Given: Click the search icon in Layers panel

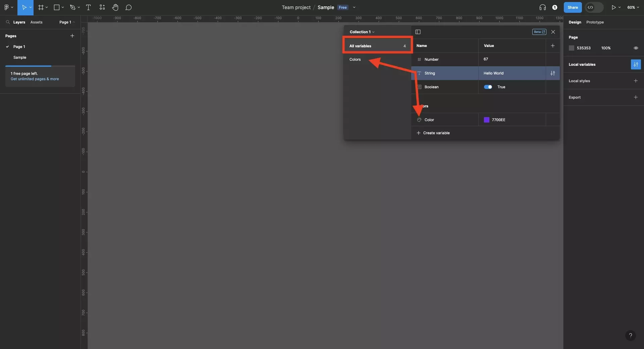Looking at the screenshot, I should [x=8, y=22].
